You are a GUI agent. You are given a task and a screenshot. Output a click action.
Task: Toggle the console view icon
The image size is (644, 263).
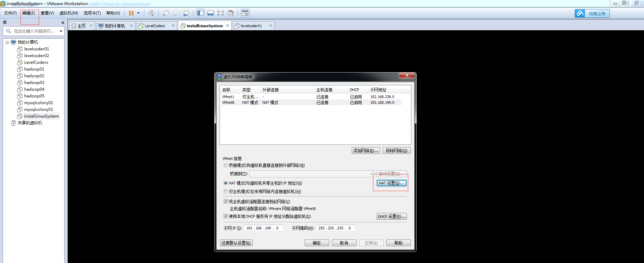coord(245,13)
